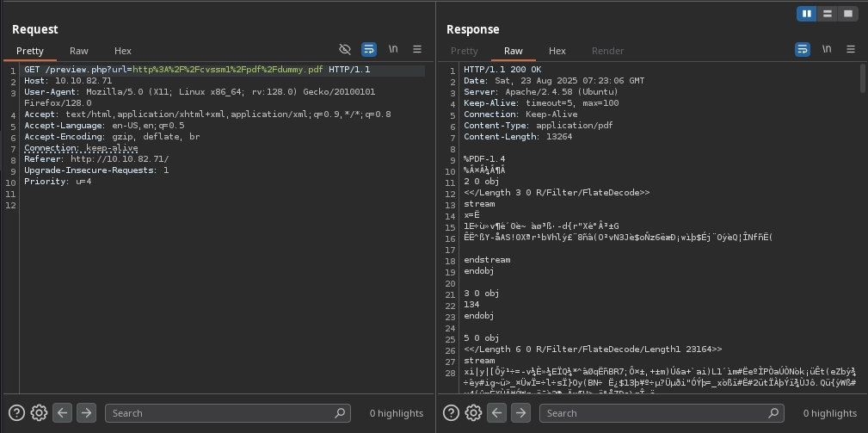This screenshot has width=868, height=433.
Task: Switch to top-bottom split layout
Action: (828, 14)
